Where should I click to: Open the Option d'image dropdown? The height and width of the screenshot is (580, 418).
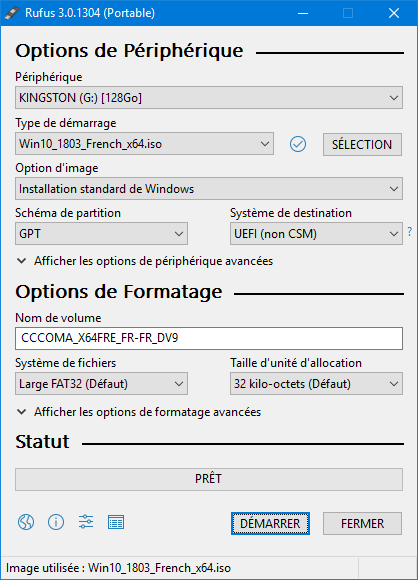pyautogui.click(x=209, y=189)
